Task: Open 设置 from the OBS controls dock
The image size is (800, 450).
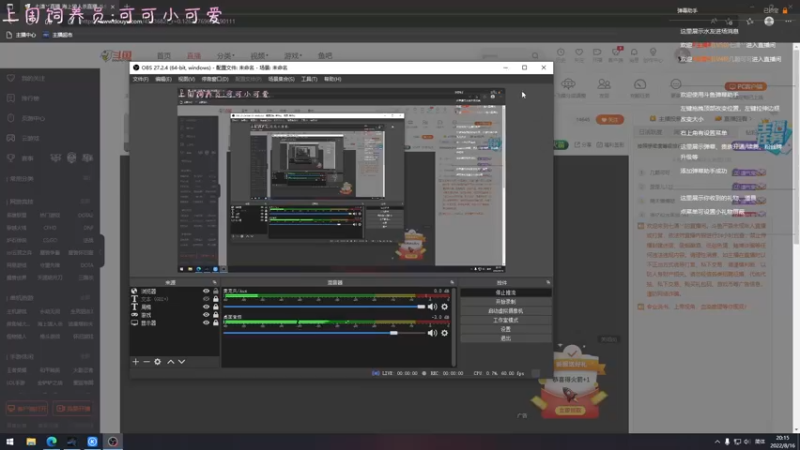Action: click(506, 329)
